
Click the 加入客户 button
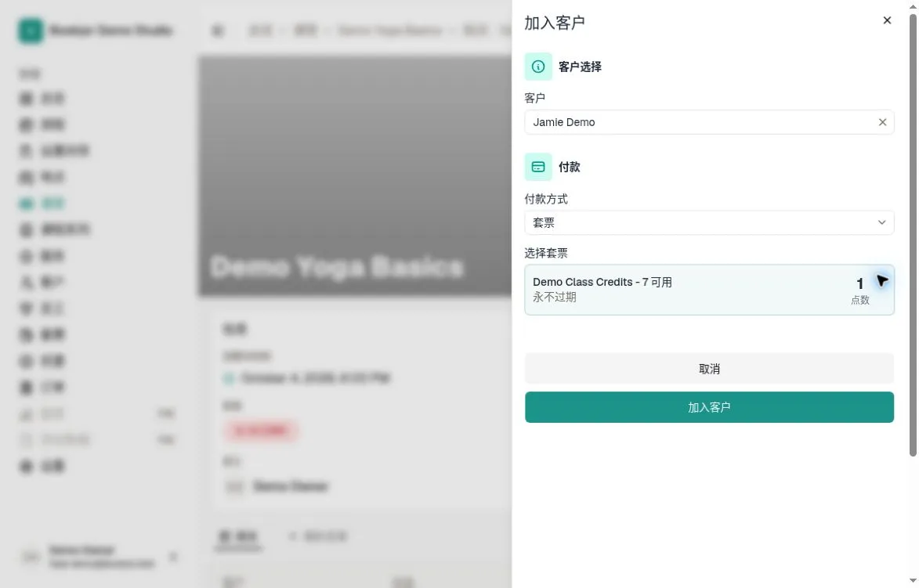tap(709, 407)
